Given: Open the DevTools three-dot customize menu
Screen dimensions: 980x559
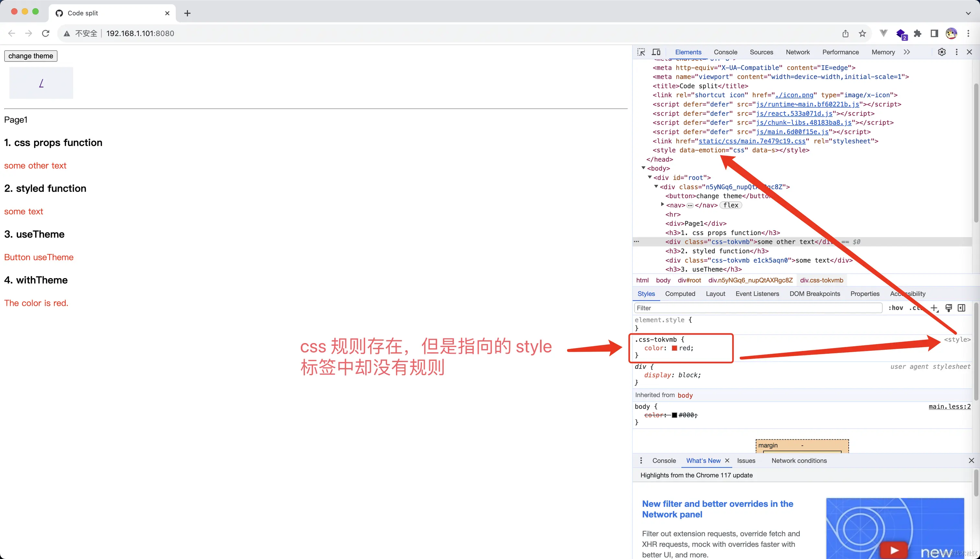Looking at the screenshot, I should tap(956, 52).
